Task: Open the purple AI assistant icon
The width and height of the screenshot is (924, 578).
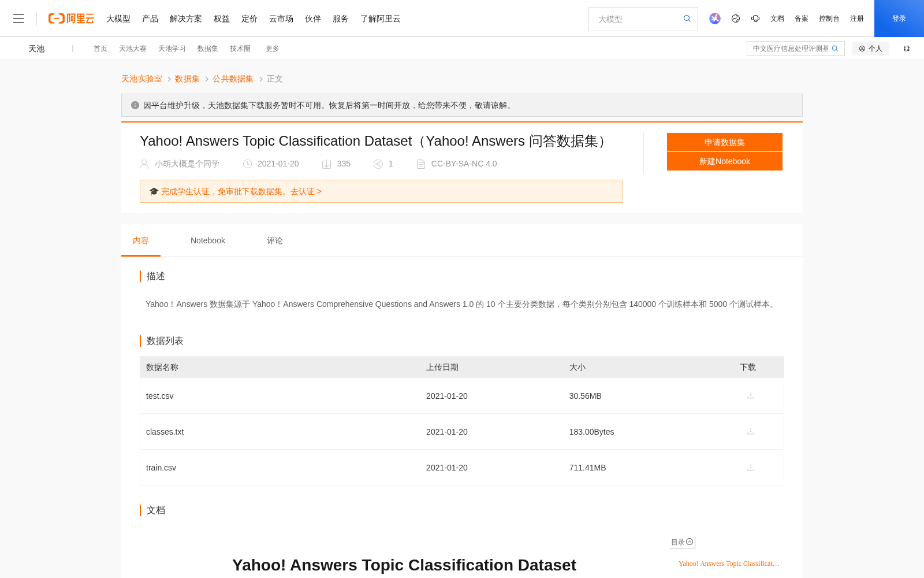Action: tap(715, 18)
